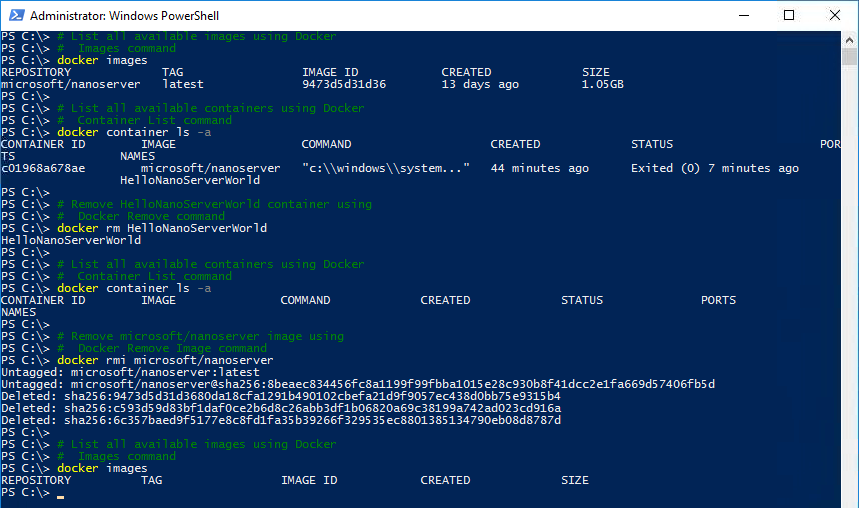Viewport: 859px width, 508px height.
Task: Click the "c:\\windows\\system..." command value
Action: pyautogui.click(x=386, y=168)
